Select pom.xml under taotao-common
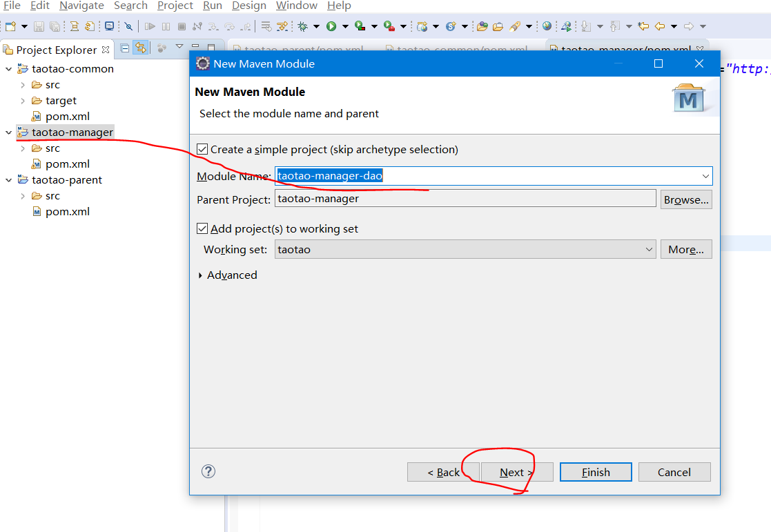Screen dimensions: 771x532 [x=68, y=117]
